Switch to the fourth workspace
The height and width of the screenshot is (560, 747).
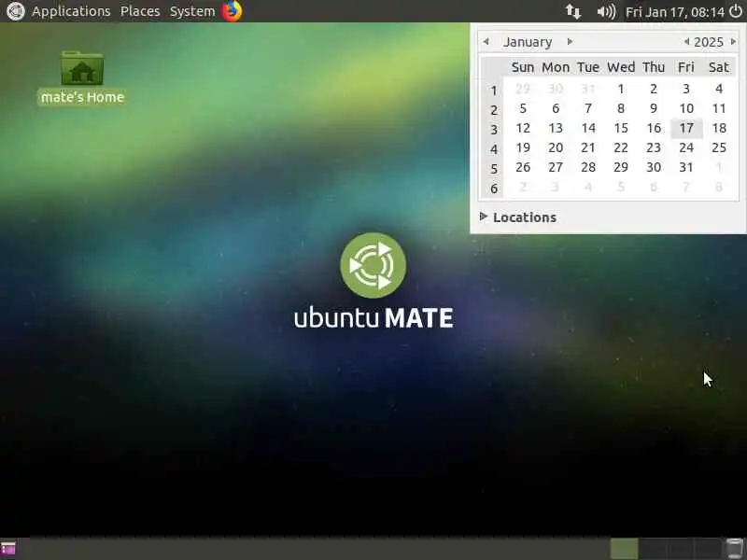tap(707, 549)
